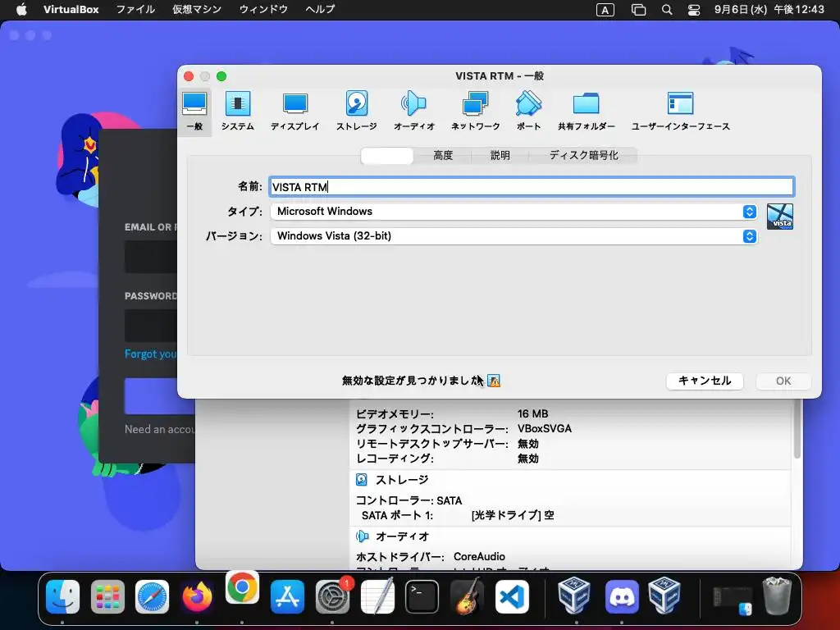840x630 pixels.
Task: Open the システム settings category
Action: 237,112
